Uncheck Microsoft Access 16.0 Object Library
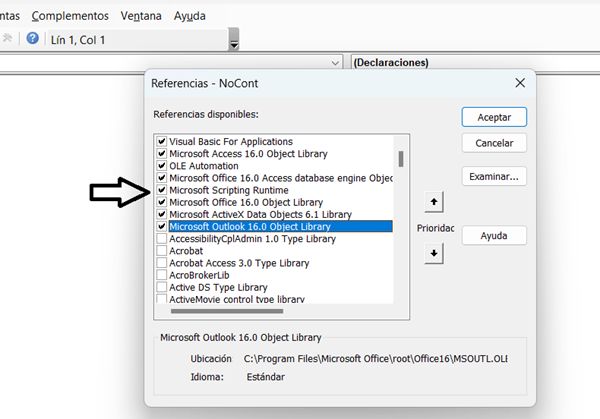600x419 pixels. tap(161, 153)
